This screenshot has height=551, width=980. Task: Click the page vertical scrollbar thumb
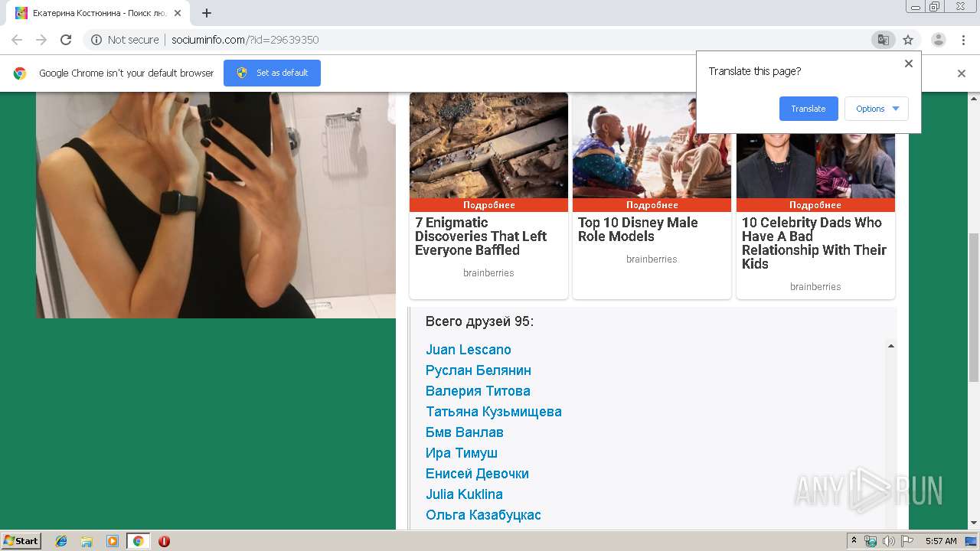[x=974, y=306]
